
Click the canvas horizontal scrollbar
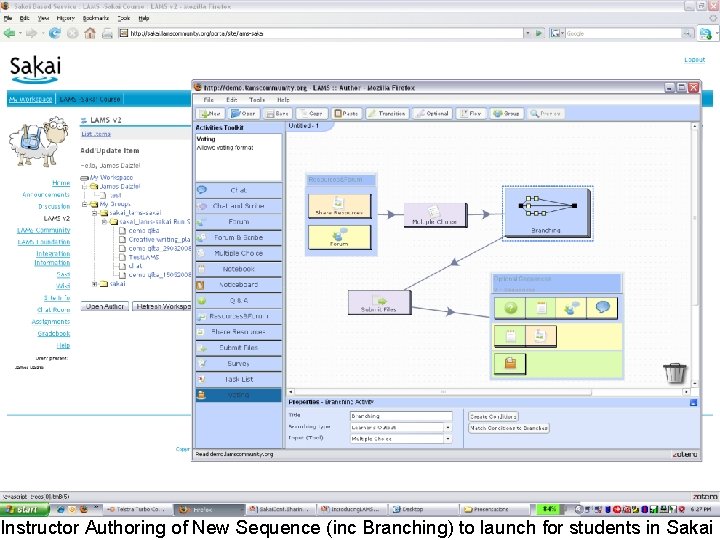[x=442, y=392]
